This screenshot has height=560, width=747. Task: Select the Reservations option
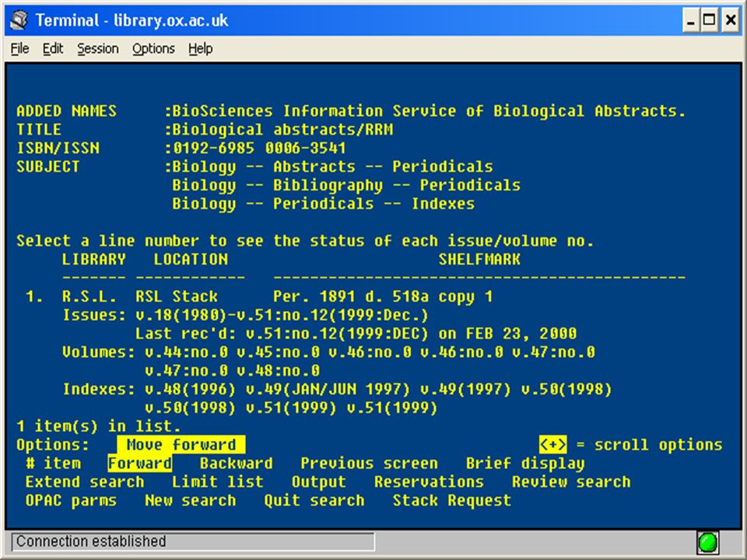pos(429,482)
